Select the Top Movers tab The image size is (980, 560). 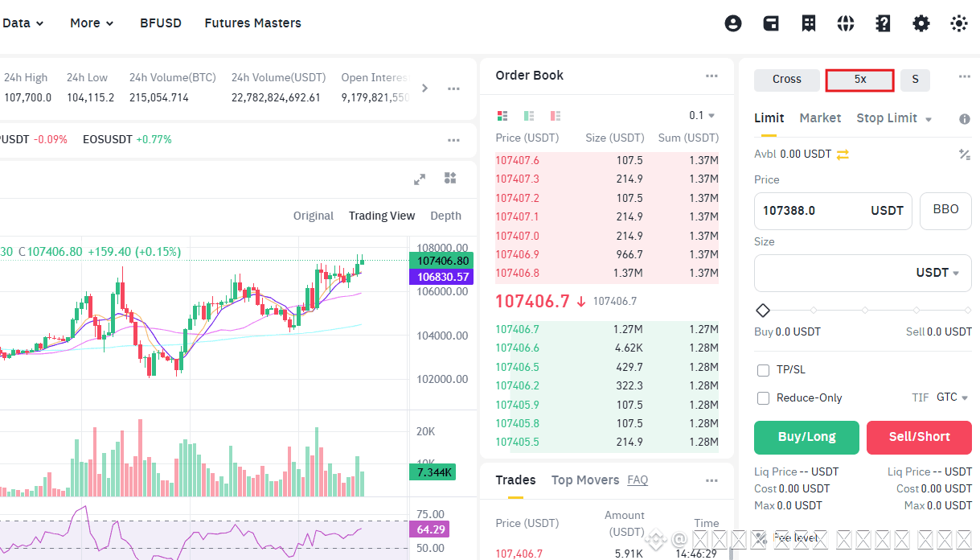(585, 480)
